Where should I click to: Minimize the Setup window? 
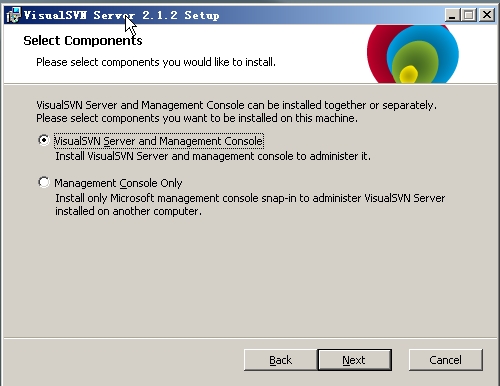[452, 15]
